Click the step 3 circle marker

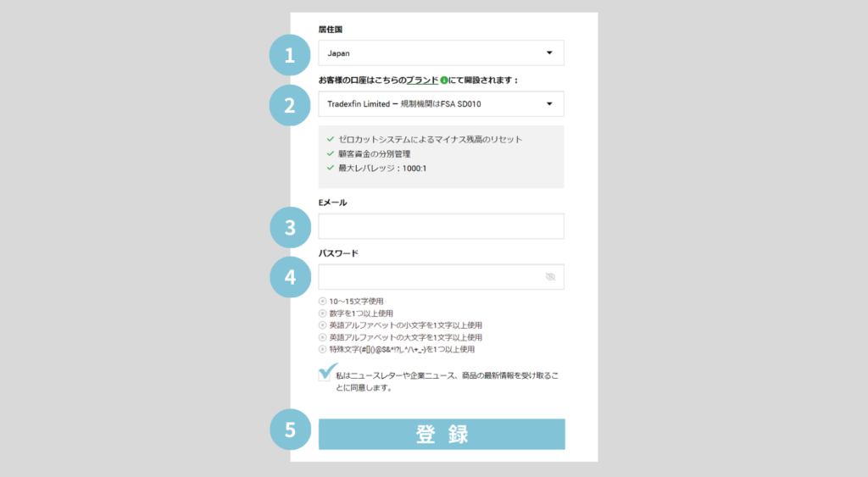[x=290, y=227]
